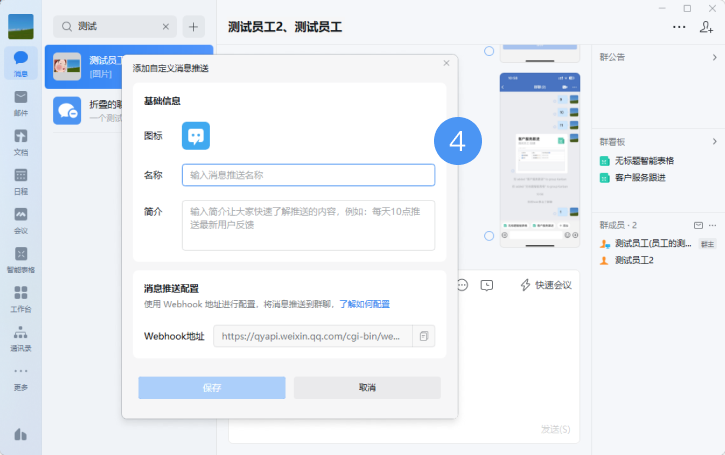This screenshot has width=725, height=455.
Task: Open 智能表格 in the left sidebar
Action: click(20, 258)
